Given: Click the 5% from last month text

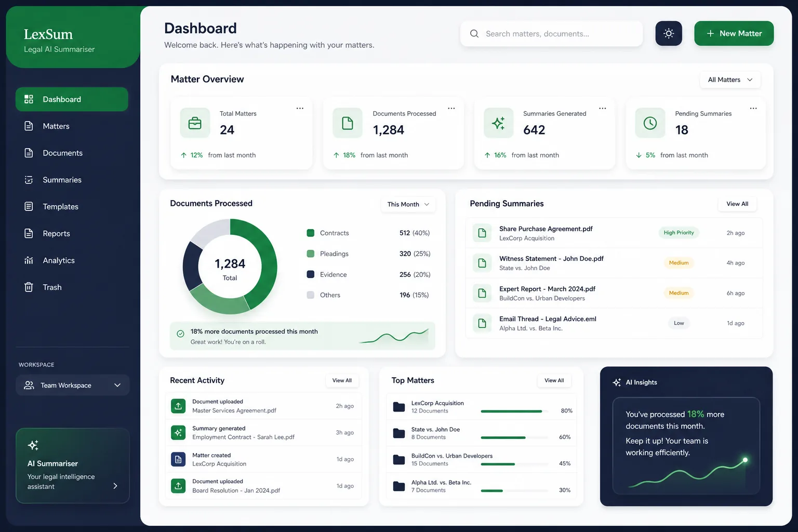Looking at the screenshot, I should (672, 155).
